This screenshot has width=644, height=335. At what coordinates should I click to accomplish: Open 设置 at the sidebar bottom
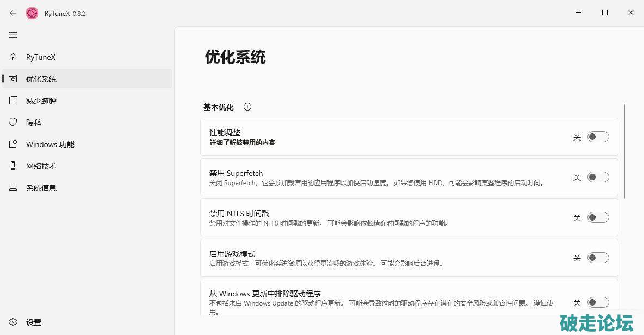click(33, 322)
